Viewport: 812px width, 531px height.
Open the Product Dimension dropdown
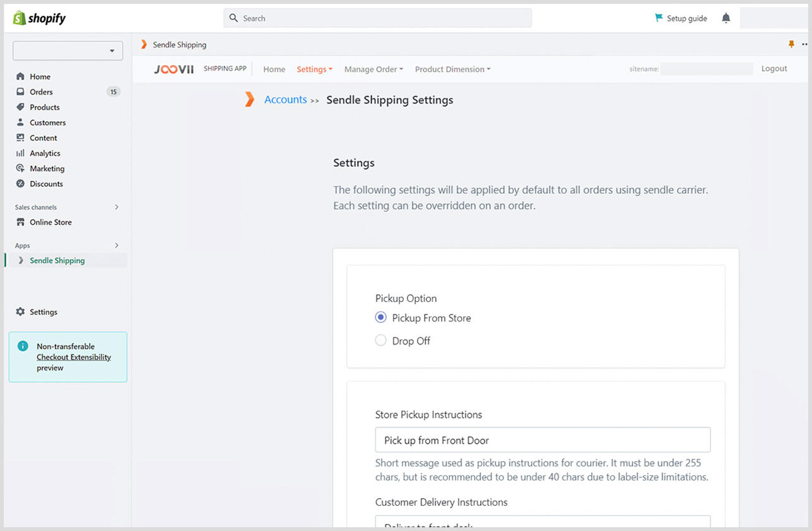[x=452, y=69]
